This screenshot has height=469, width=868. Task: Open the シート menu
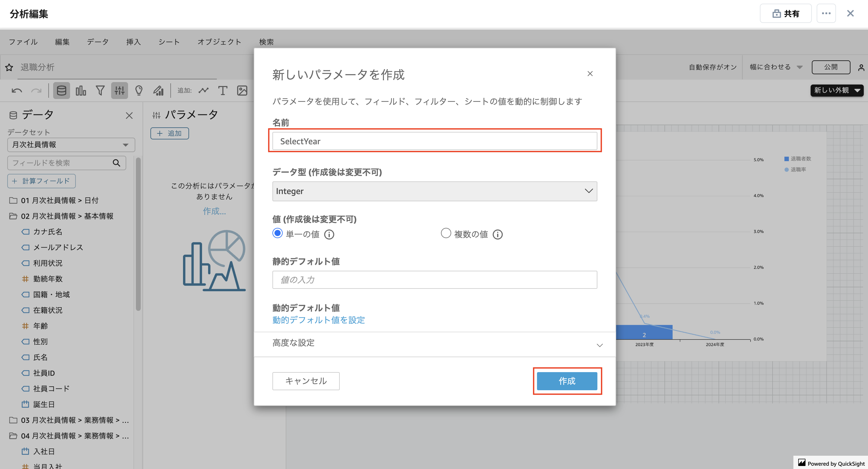169,42
